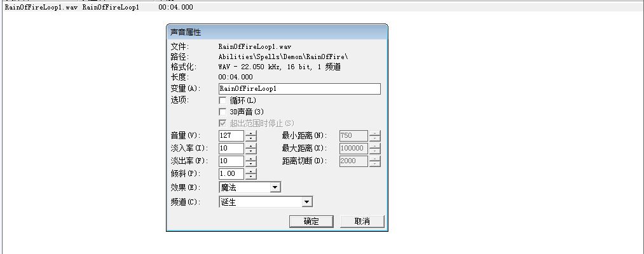Click the 最小距离 field showing 750
This screenshot has width=644, height=254.
coord(353,136)
